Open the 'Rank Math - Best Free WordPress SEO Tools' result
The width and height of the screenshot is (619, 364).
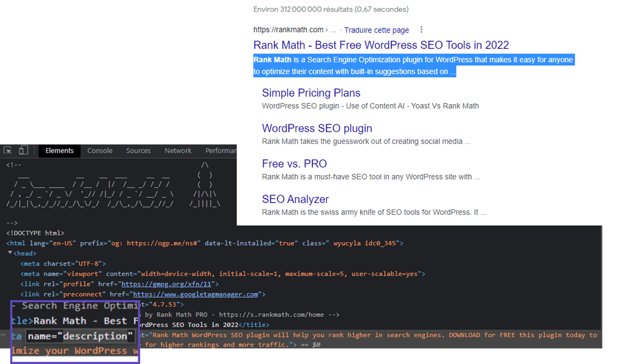[381, 45]
